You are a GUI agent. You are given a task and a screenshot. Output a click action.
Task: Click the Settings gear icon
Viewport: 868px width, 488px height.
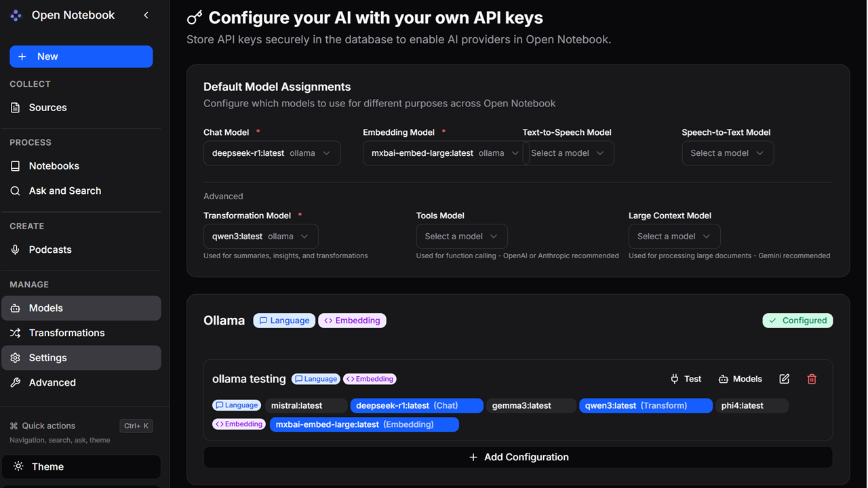point(16,358)
